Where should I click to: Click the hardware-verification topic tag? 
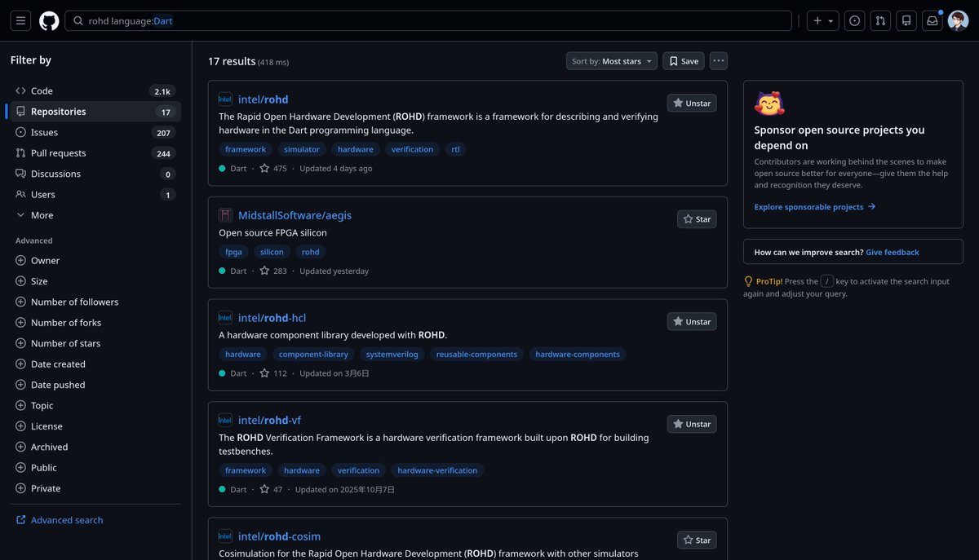point(437,470)
